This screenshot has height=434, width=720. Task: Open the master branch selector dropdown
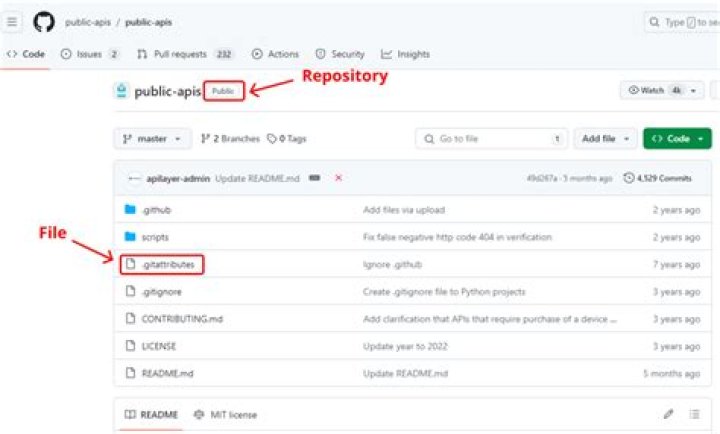click(x=152, y=138)
